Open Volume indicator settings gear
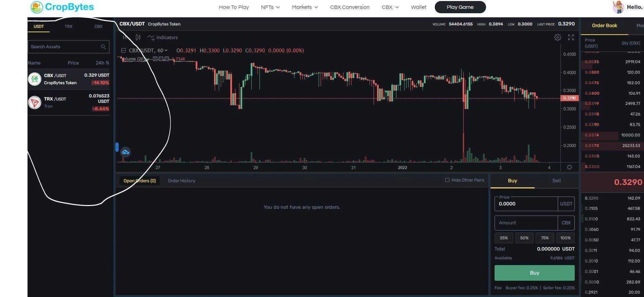Screen dimensions: 644x297 (x=161, y=59)
